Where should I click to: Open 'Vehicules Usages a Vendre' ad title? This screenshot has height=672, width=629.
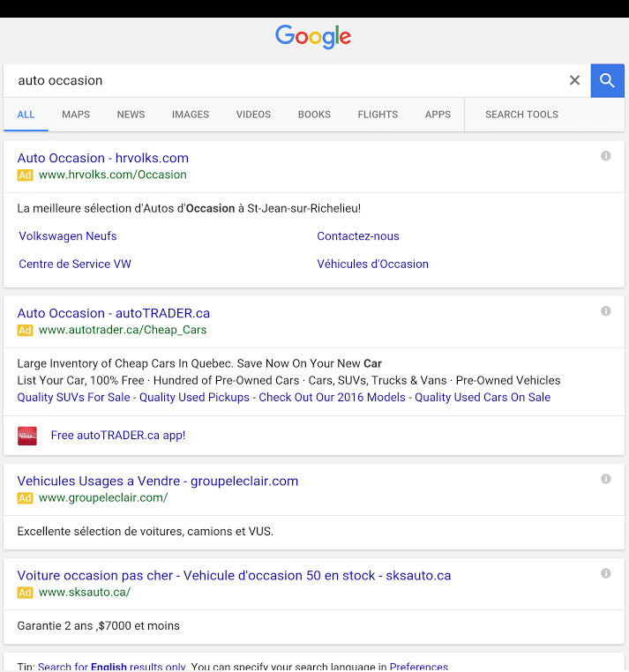(158, 481)
